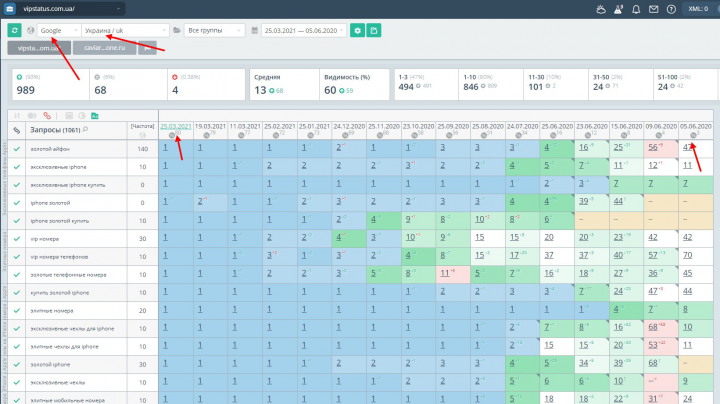Open notifications bell

[636, 9]
